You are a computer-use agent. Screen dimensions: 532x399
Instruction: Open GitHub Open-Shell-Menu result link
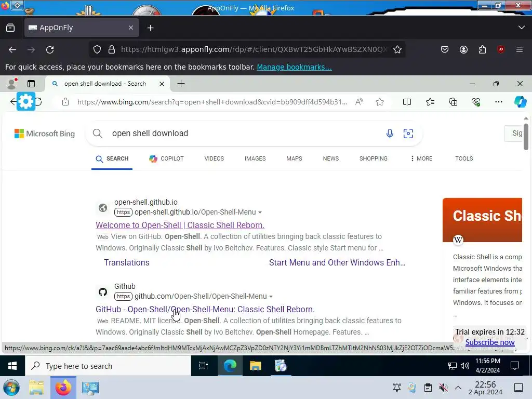205,309
